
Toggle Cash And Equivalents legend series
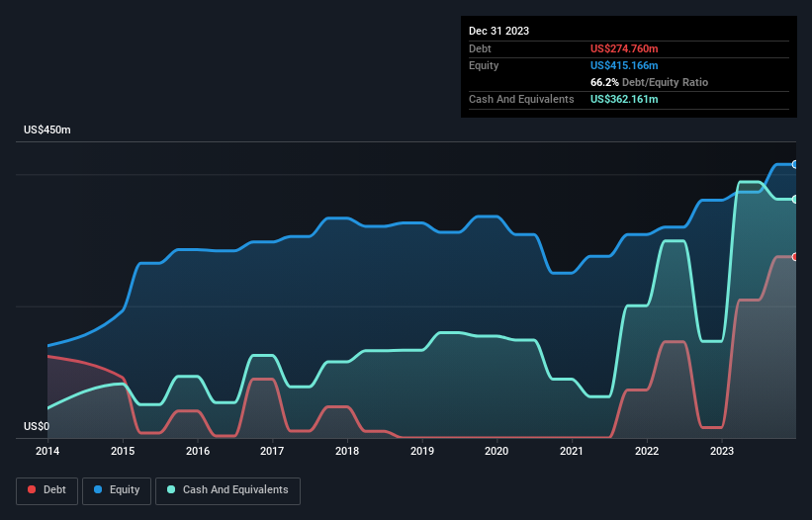(x=227, y=490)
